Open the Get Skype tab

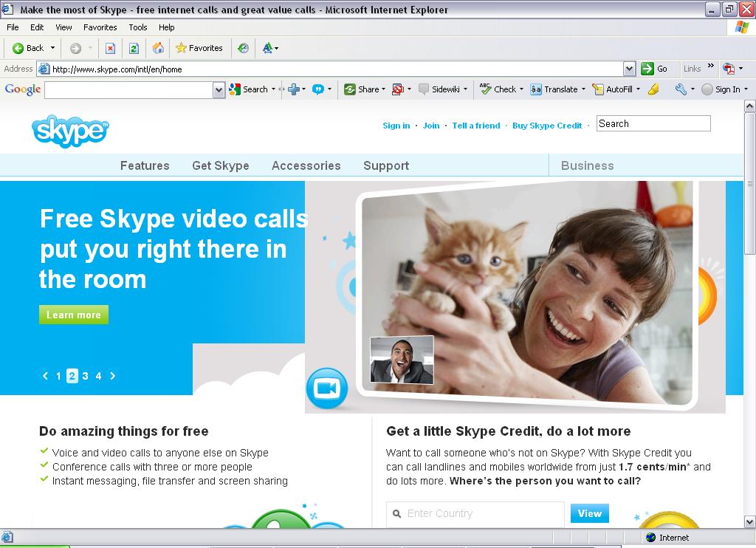pyautogui.click(x=220, y=165)
